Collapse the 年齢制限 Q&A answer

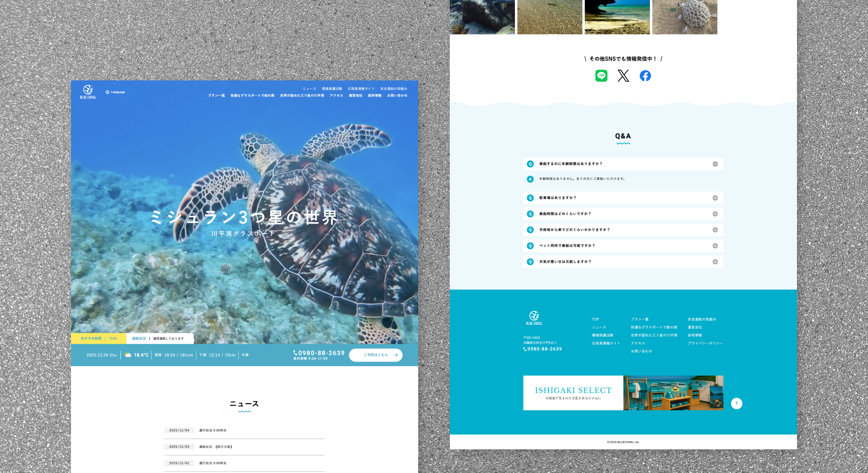click(x=715, y=164)
